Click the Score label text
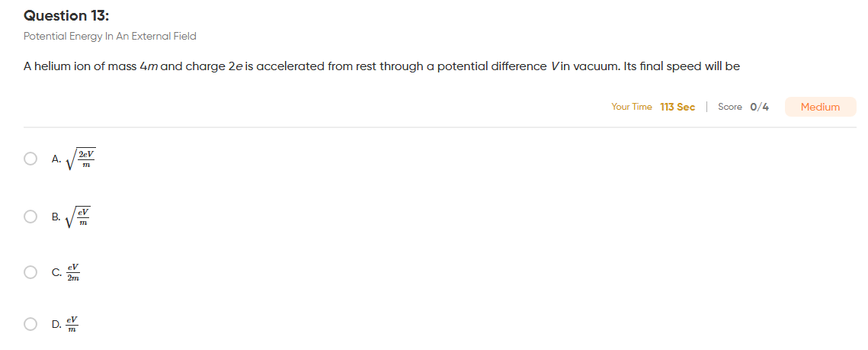 (729, 107)
